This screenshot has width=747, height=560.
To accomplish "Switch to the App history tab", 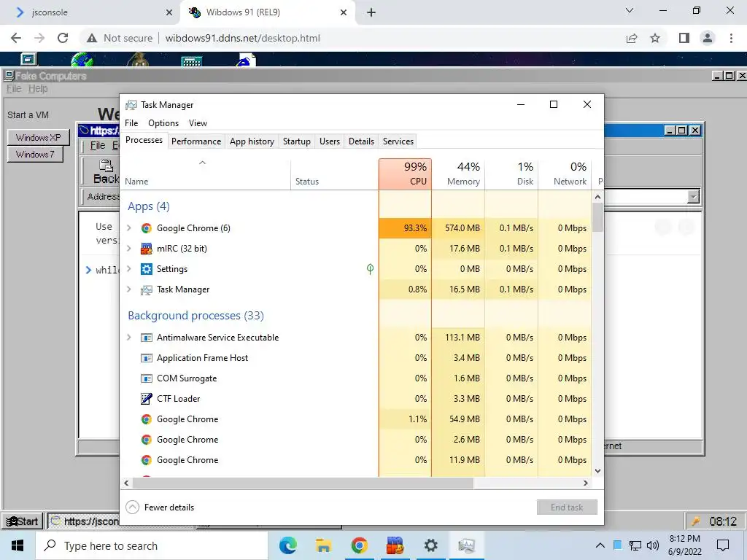I will click(252, 141).
